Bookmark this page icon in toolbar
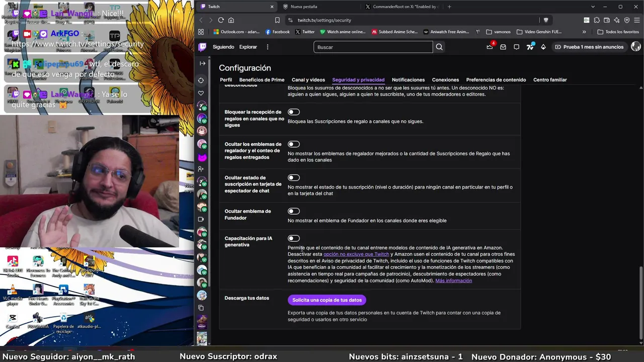The width and height of the screenshot is (644, 362). point(277,20)
